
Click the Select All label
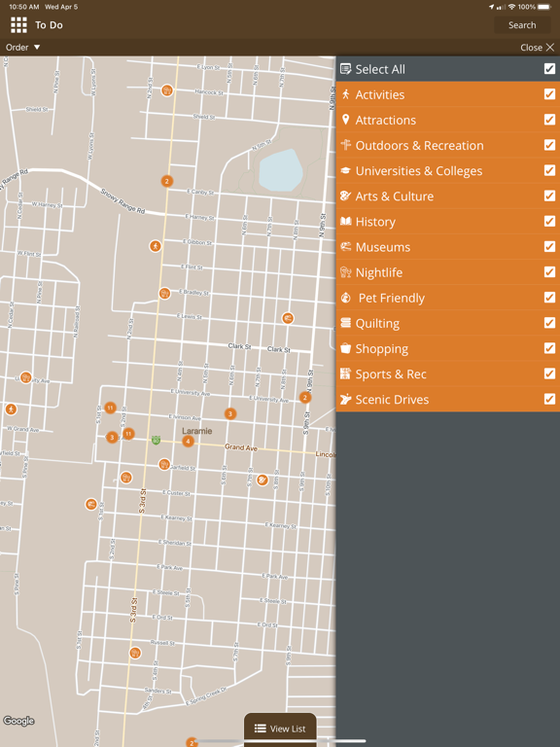[380, 69]
